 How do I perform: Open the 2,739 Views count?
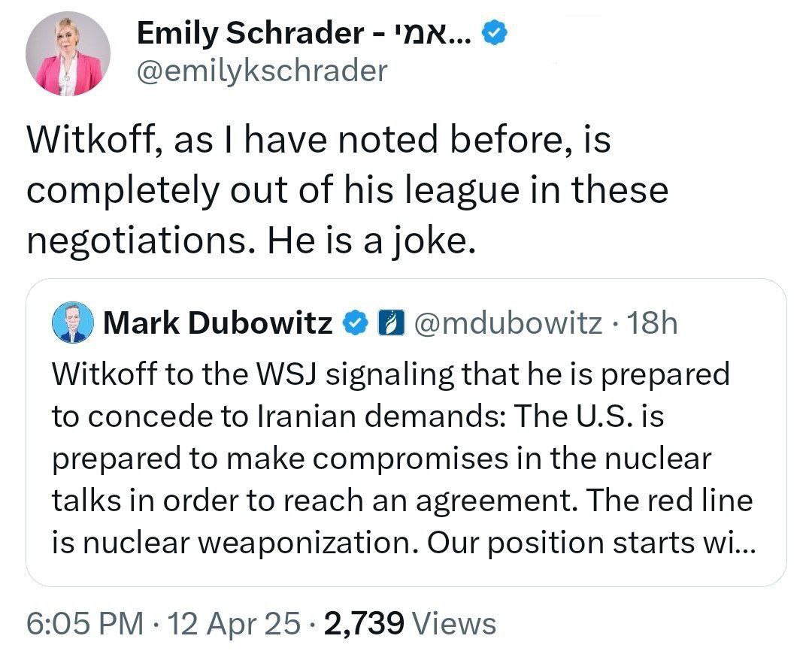(x=410, y=623)
